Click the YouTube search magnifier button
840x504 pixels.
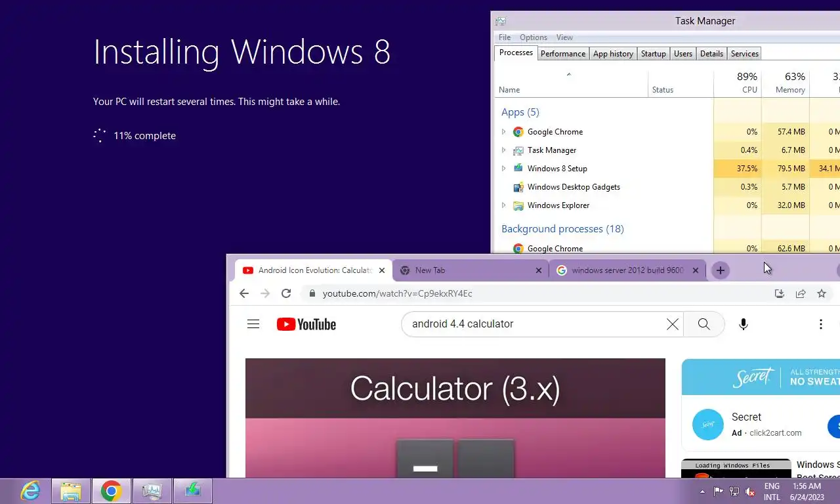click(703, 324)
